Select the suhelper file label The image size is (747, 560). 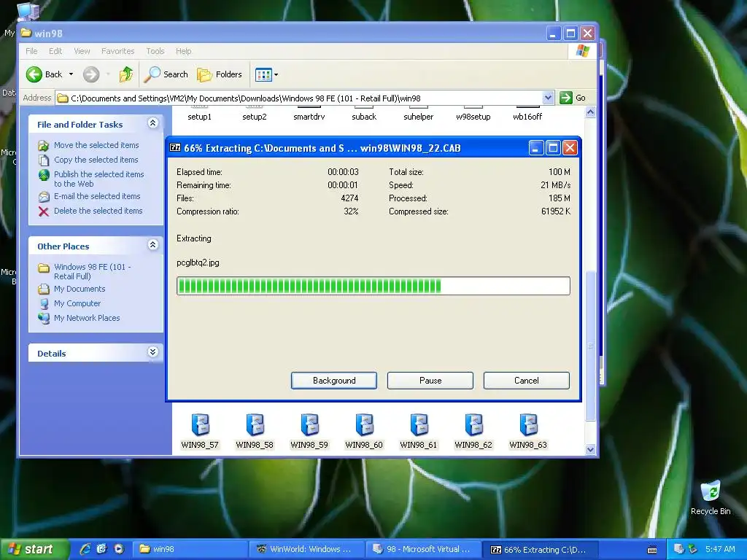(418, 117)
